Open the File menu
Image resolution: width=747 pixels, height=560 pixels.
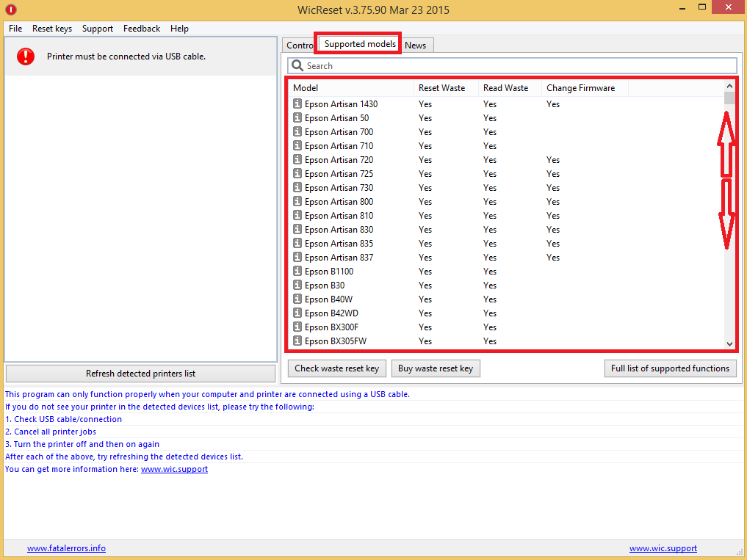point(15,29)
